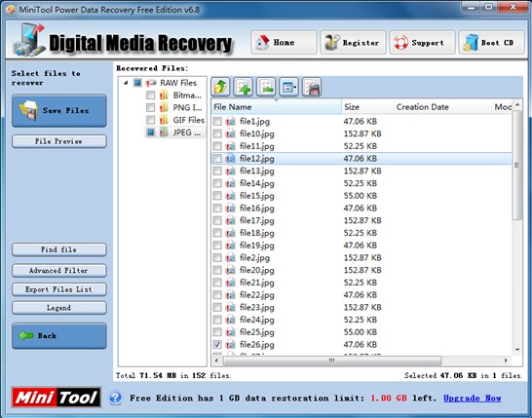The image size is (532, 418).
Task: Select the file14.jpg row
Action: [361, 183]
